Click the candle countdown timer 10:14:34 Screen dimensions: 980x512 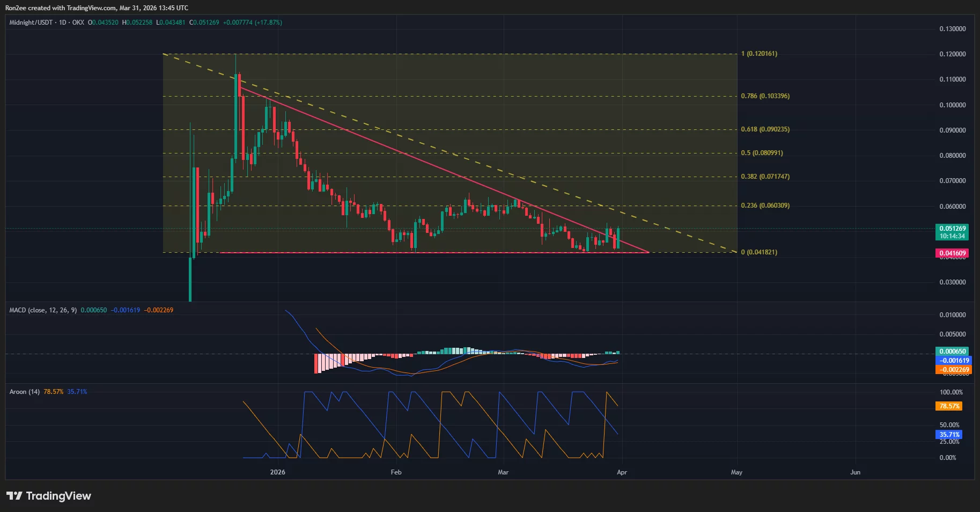click(x=952, y=235)
